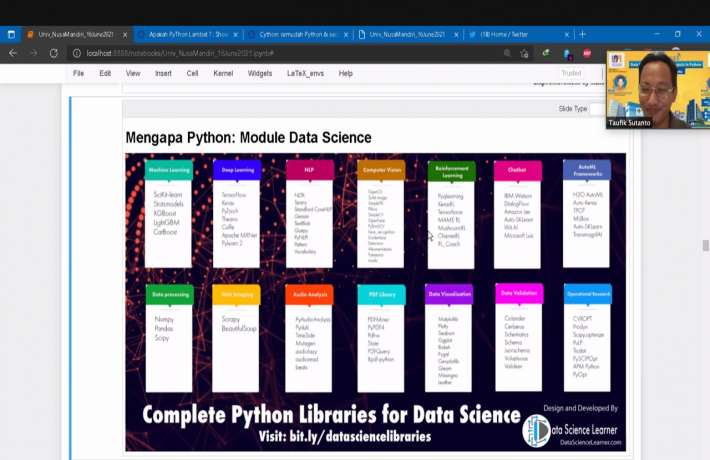Close the Home / Twitter tab
The image size is (710, 460).
point(566,35)
